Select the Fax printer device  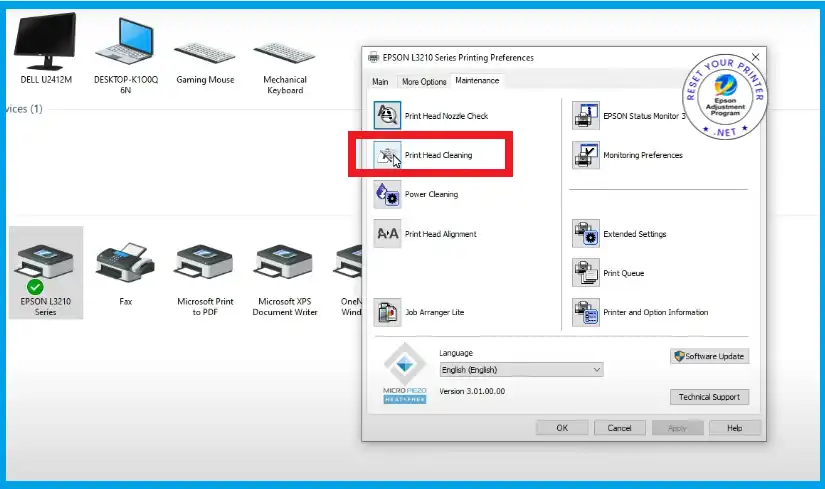(x=125, y=273)
